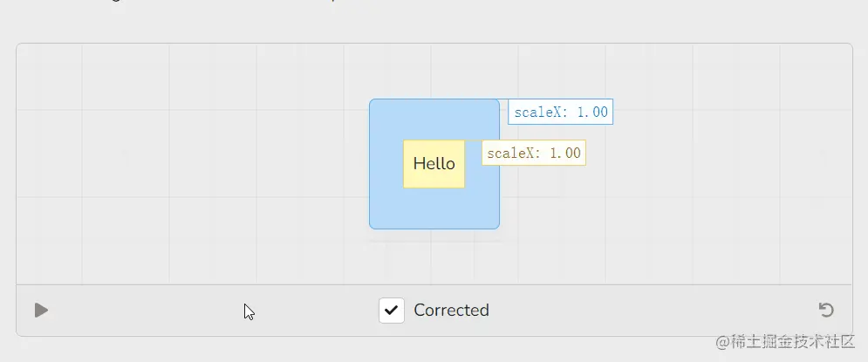Click the blue scaleX: 1.00 label
Screen dimensions: 868x362
[x=560, y=112]
